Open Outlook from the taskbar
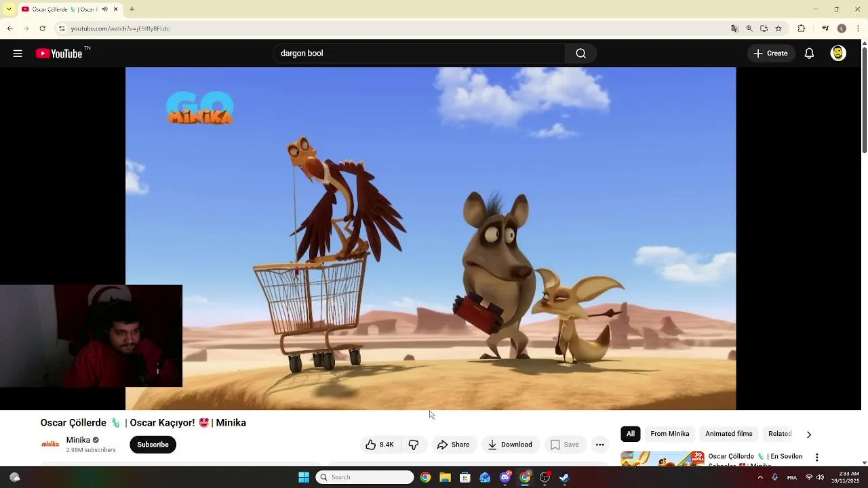 tap(485, 477)
